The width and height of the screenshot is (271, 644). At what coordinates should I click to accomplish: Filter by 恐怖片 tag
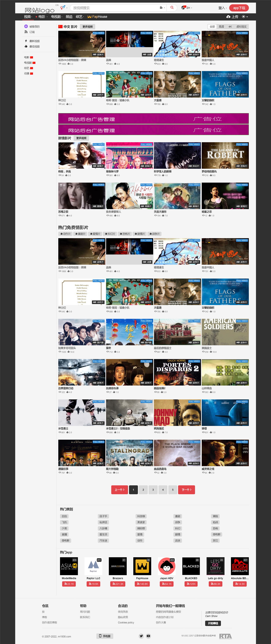click(125, 234)
